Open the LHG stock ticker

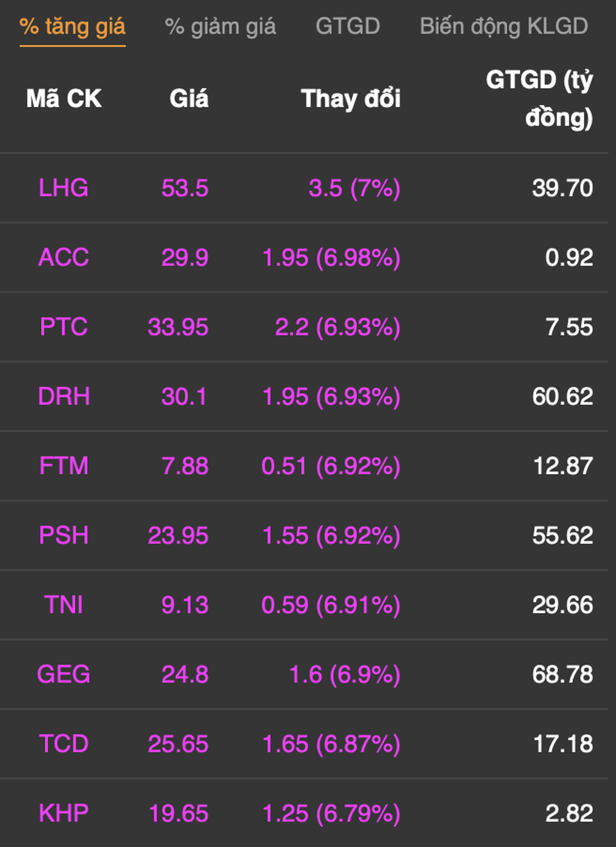63,188
